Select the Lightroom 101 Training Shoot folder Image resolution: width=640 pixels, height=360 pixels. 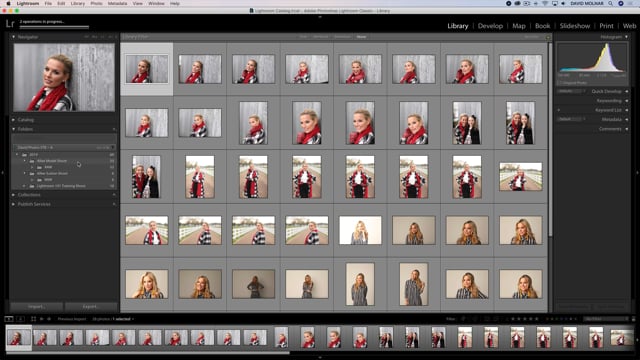click(61, 186)
